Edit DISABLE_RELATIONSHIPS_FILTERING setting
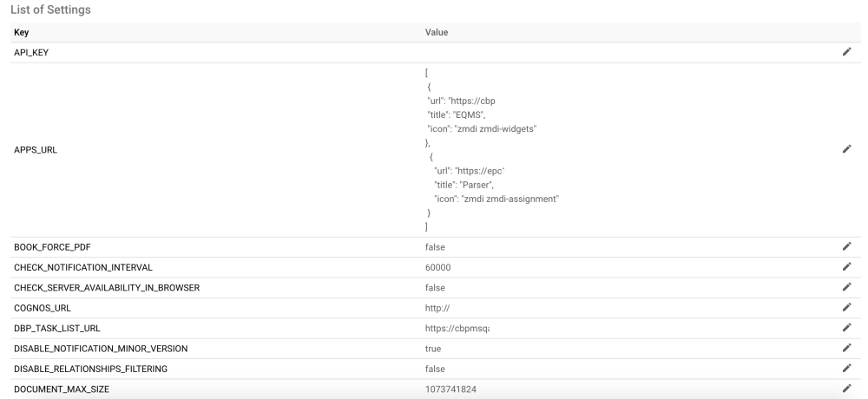This screenshot has height=399, width=868. 846,369
